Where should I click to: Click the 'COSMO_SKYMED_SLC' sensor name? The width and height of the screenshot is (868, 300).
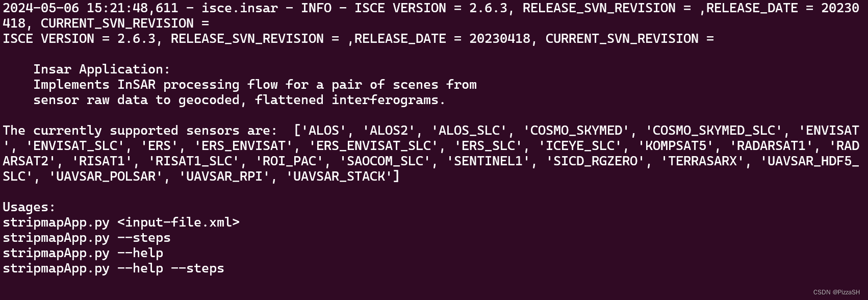[714, 131]
